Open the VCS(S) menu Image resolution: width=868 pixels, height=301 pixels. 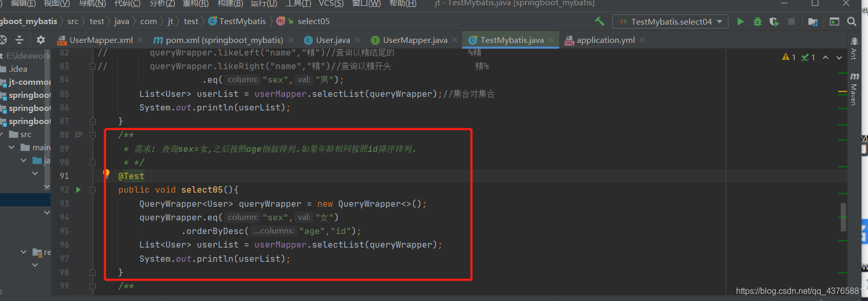(x=331, y=3)
